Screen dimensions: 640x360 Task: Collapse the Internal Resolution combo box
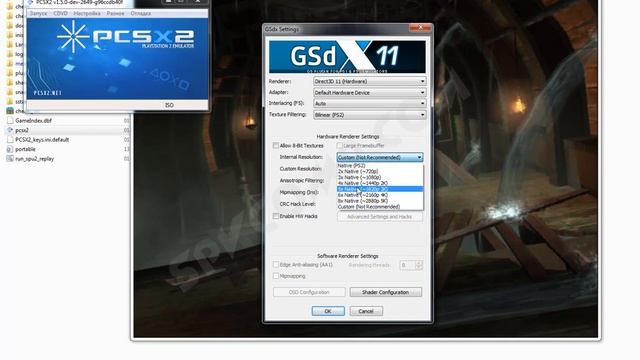(380, 158)
